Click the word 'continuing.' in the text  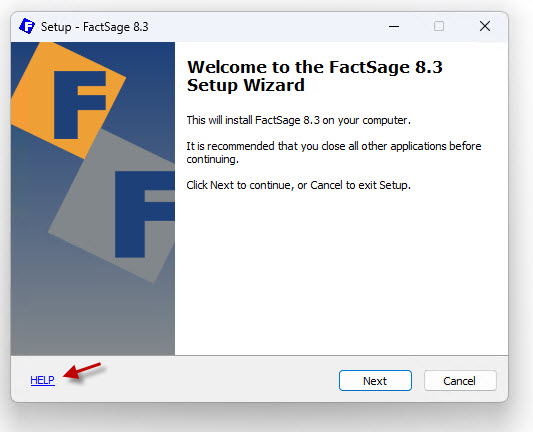pos(212,159)
